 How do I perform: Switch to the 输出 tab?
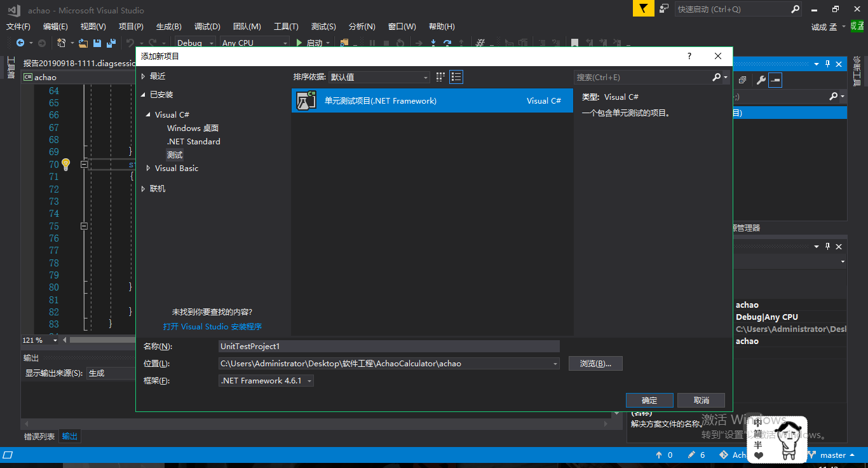70,436
